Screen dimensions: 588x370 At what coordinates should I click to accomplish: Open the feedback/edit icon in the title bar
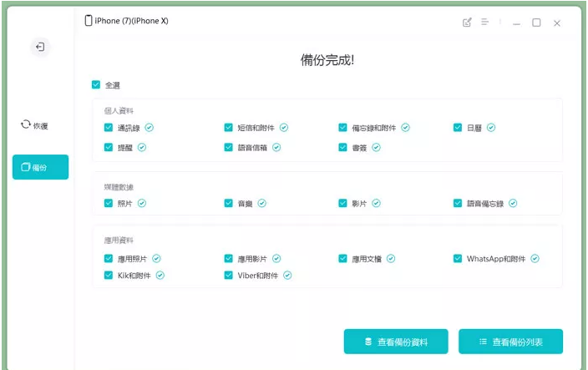467,23
